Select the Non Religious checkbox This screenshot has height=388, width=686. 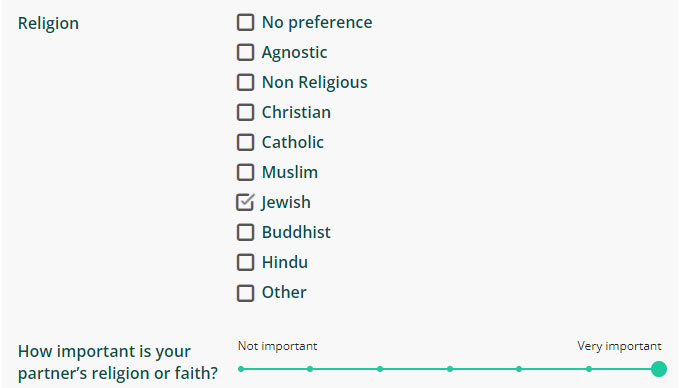[x=245, y=82]
